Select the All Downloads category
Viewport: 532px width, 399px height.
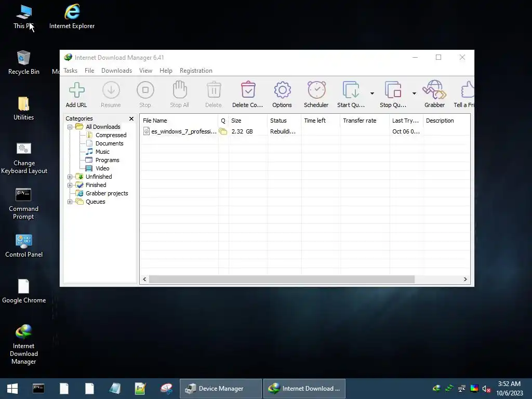(103, 127)
